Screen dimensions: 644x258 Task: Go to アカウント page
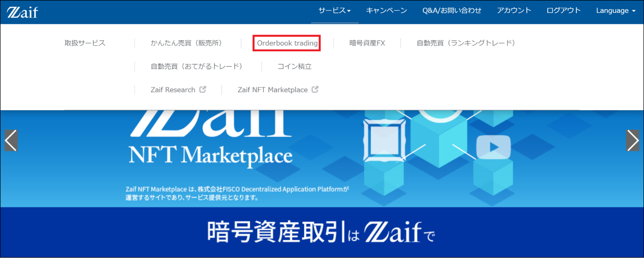coord(514,11)
